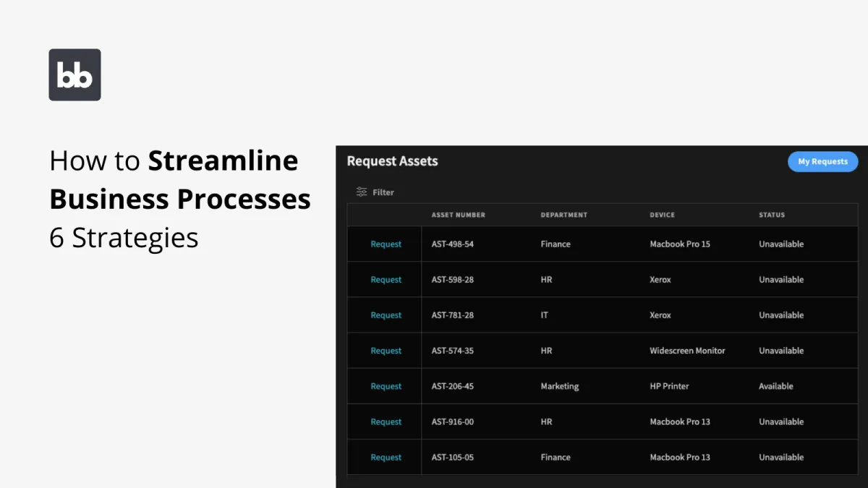Click the Request Assets heading

pyautogui.click(x=392, y=161)
